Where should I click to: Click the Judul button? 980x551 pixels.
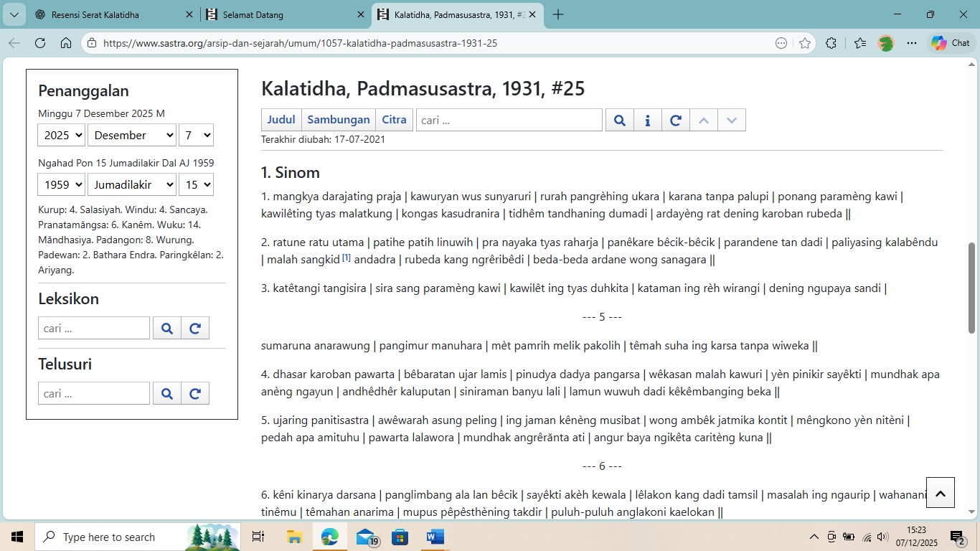(x=281, y=120)
